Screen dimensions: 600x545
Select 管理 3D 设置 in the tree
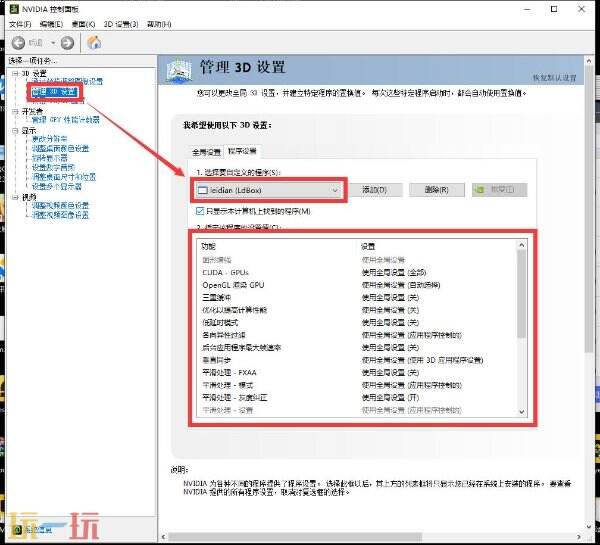[x=54, y=92]
